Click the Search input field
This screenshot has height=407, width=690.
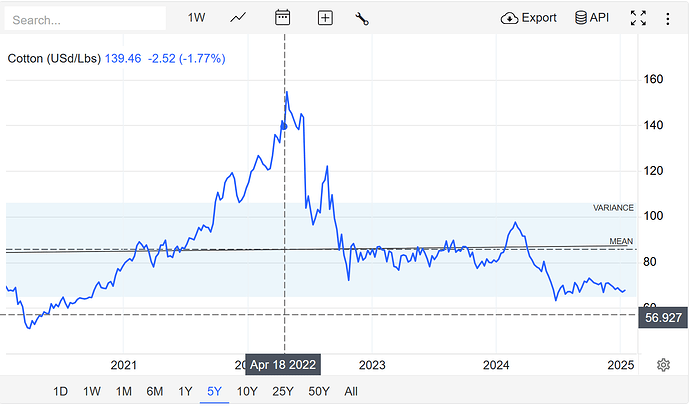tap(85, 18)
